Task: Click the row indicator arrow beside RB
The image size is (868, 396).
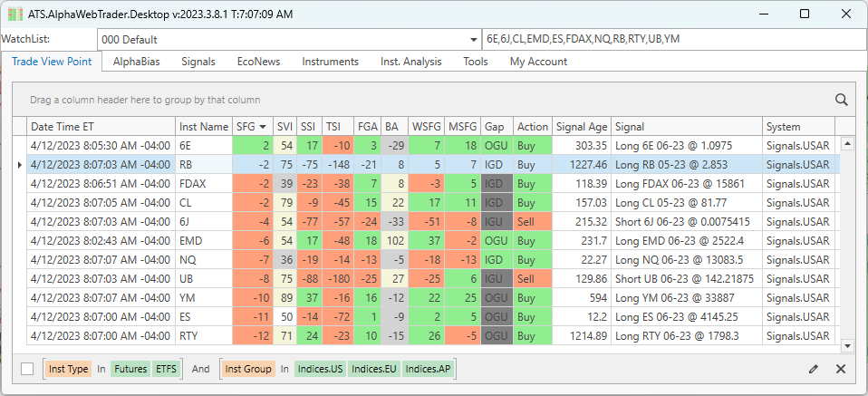Action: 20,164
